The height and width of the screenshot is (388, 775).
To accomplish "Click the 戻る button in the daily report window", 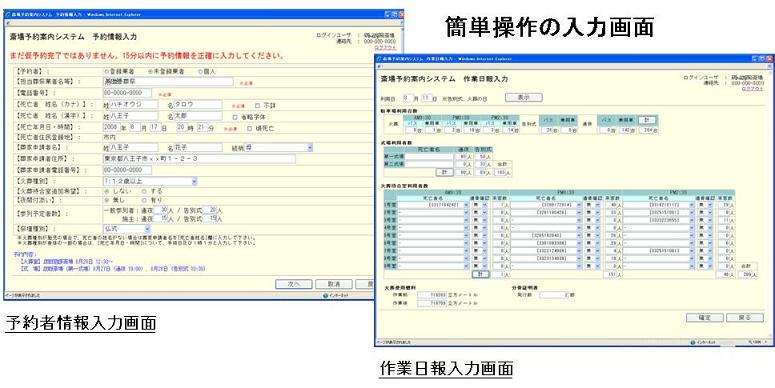I will [744, 317].
